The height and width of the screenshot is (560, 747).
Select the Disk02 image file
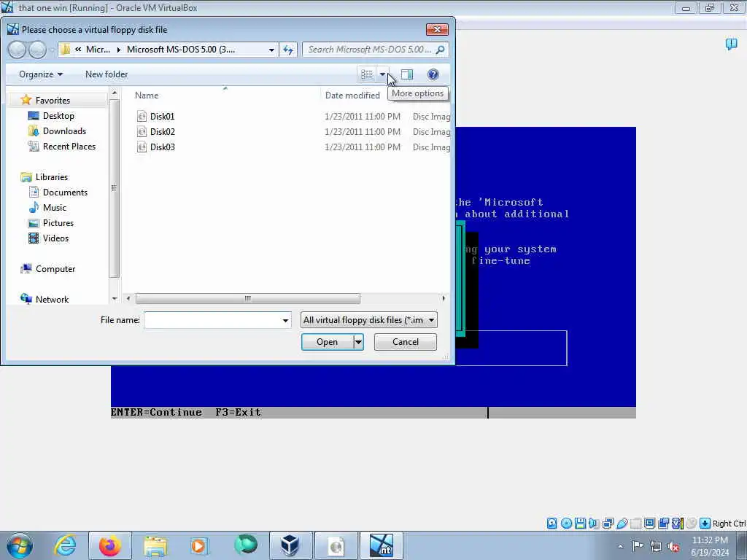point(163,131)
